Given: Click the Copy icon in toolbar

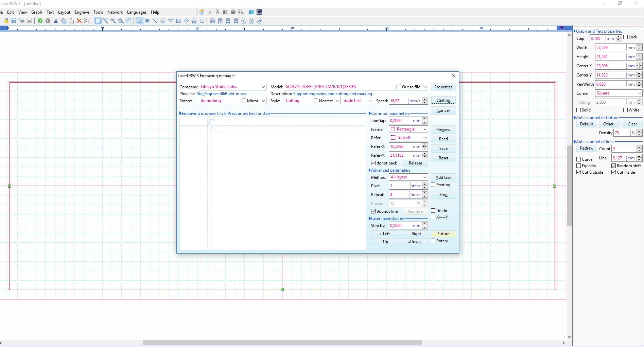Looking at the screenshot, I should [x=64, y=21].
